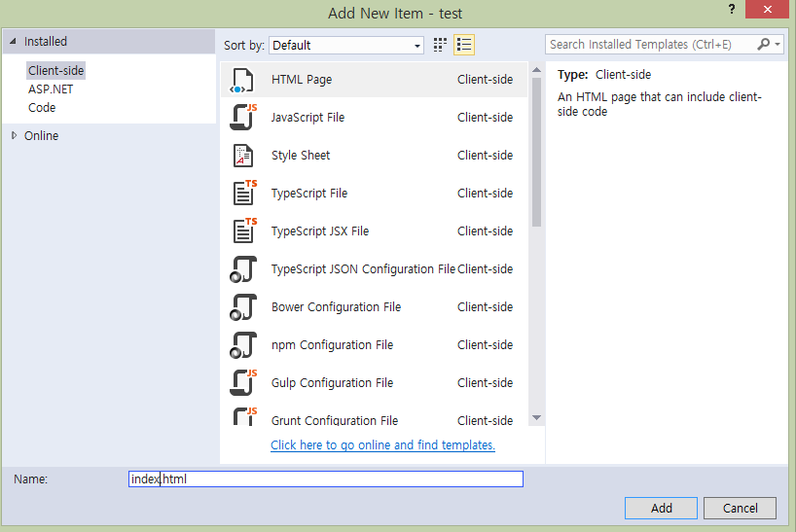Click the Search Installed Templates box
Image resolution: width=796 pixels, height=532 pixels.
pyautogui.click(x=652, y=45)
